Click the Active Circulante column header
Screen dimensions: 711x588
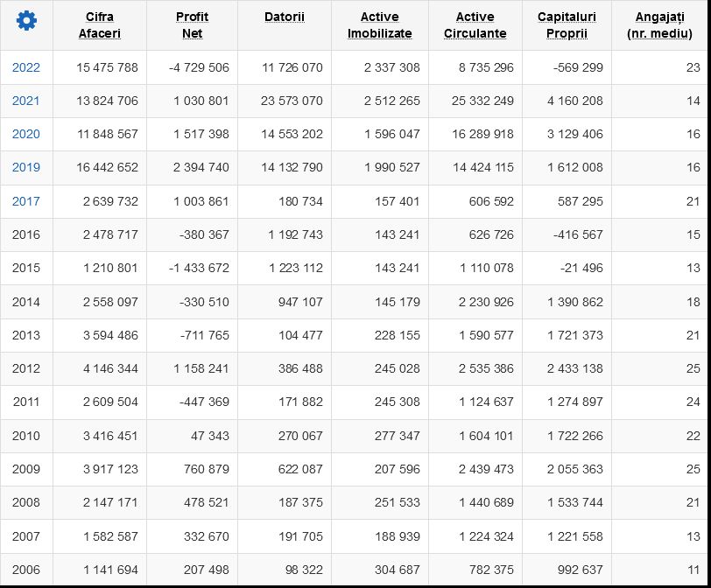pyautogui.click(x=475, y=24)
